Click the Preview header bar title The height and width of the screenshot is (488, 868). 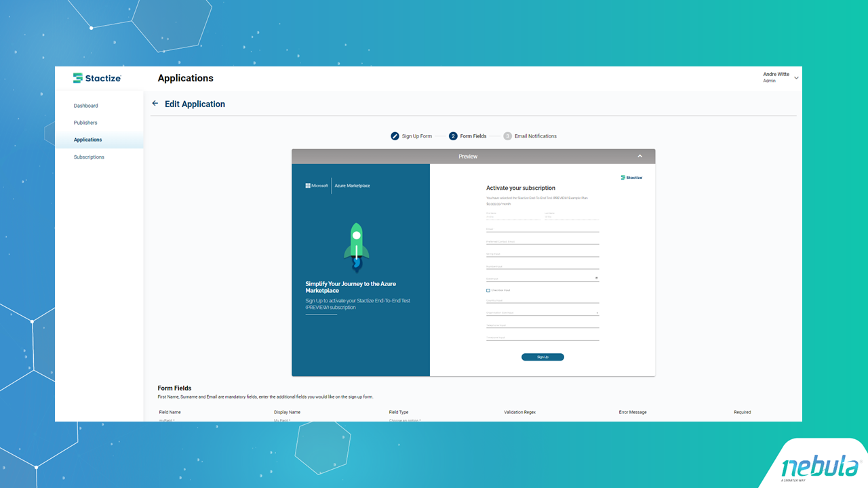[x=468, y=157]
